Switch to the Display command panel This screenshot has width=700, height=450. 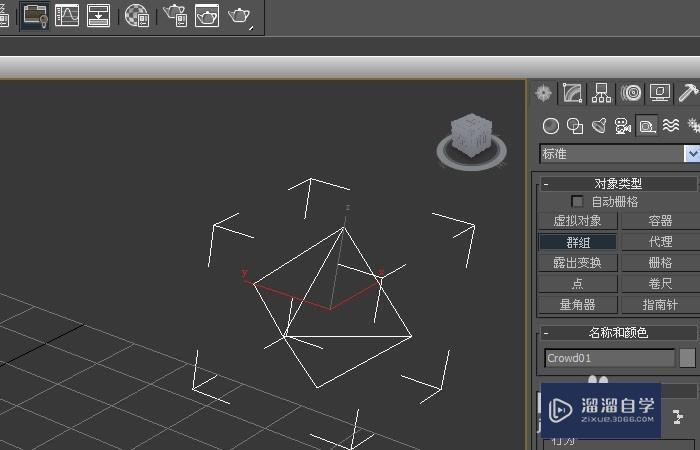660,93
